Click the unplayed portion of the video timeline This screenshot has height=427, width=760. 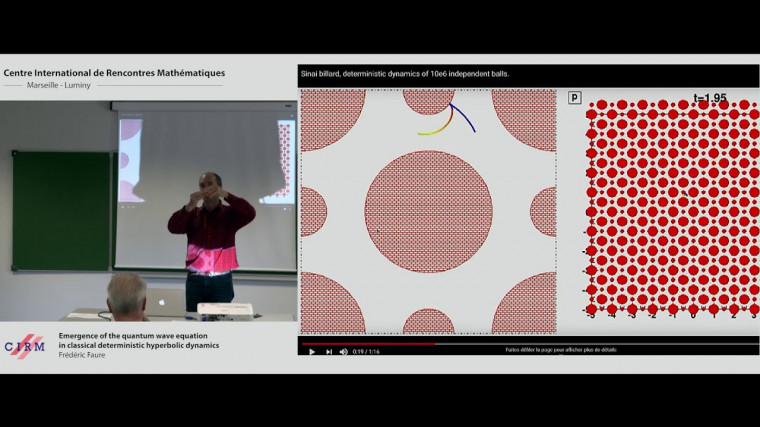pyautogui.click(x=600, y=343)
